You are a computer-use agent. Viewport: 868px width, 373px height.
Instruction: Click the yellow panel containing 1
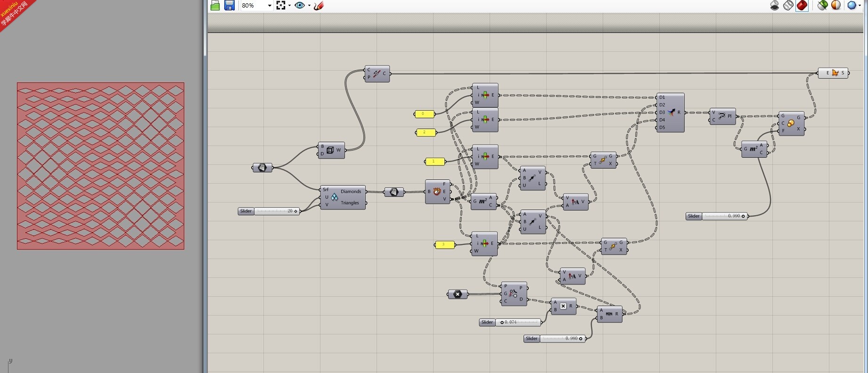point(435,162)
